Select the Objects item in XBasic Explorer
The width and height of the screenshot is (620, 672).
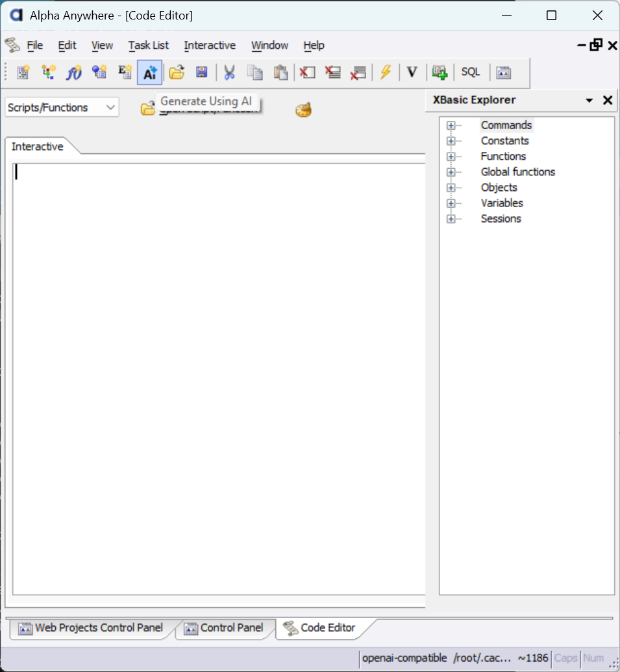(499, 187)
